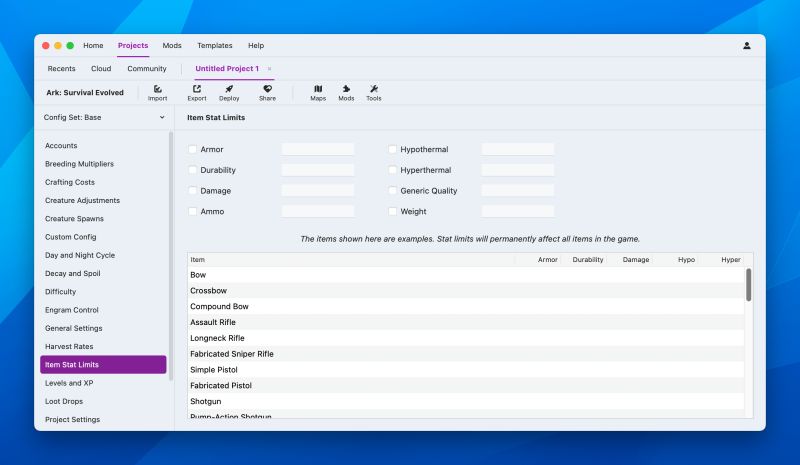Click the Damage limit input field
Viewport: 800px width, 465px height.
[x=318, y=190]
